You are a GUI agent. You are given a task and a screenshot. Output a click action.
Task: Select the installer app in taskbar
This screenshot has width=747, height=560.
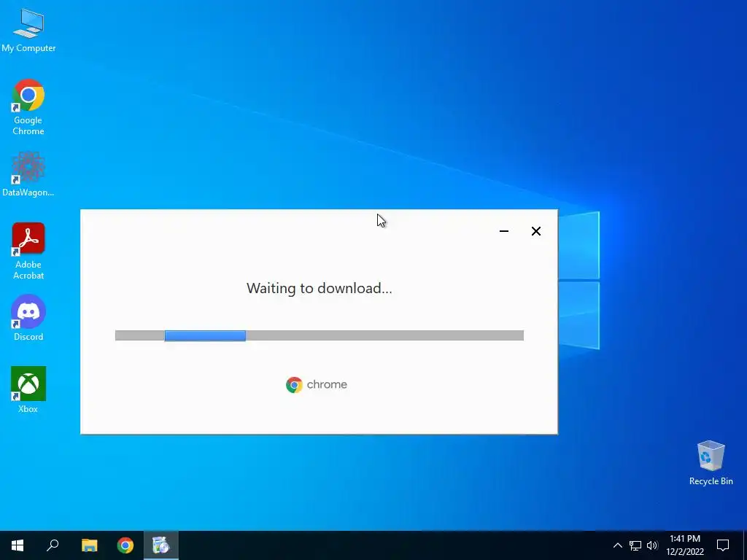coord(161,545)
